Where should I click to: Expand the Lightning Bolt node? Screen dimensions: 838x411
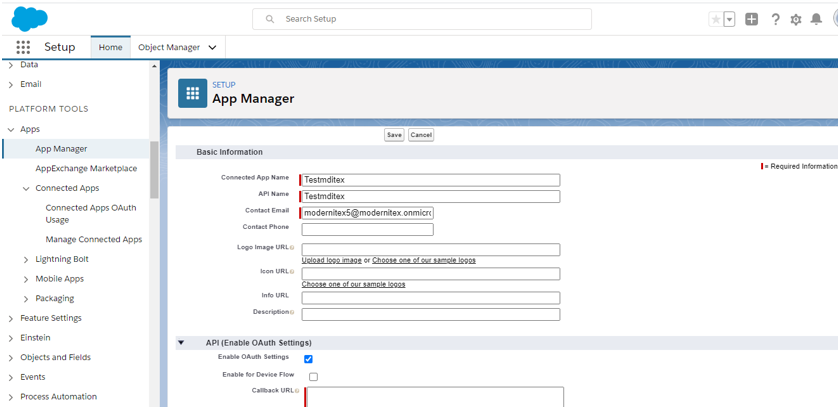tap(26, 260)
